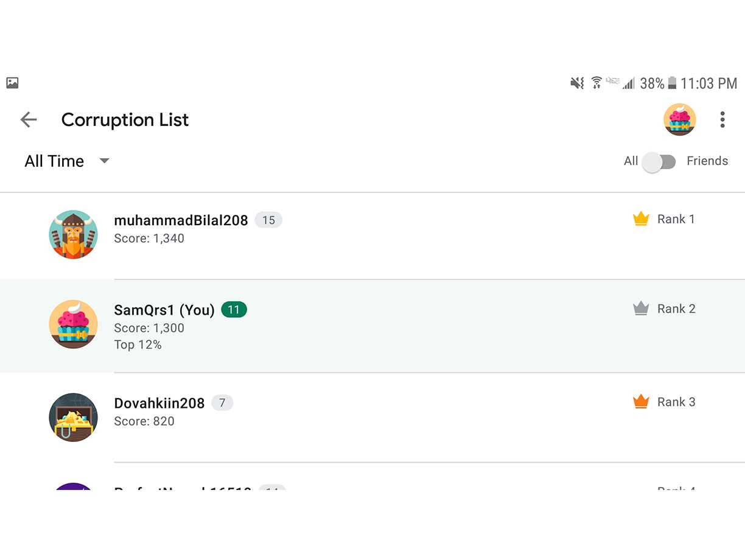Select the Friends filter label

(707, 161)
